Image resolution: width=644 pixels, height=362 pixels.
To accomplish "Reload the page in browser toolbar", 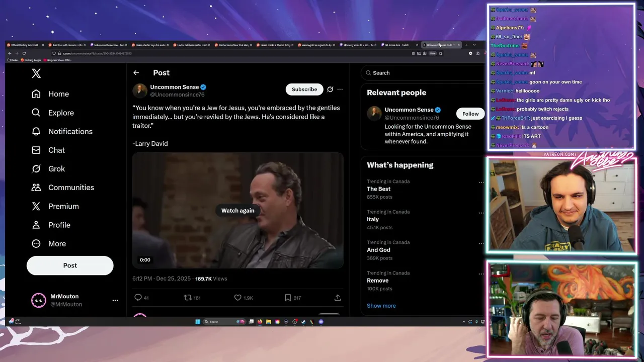I will coord(24,53).
